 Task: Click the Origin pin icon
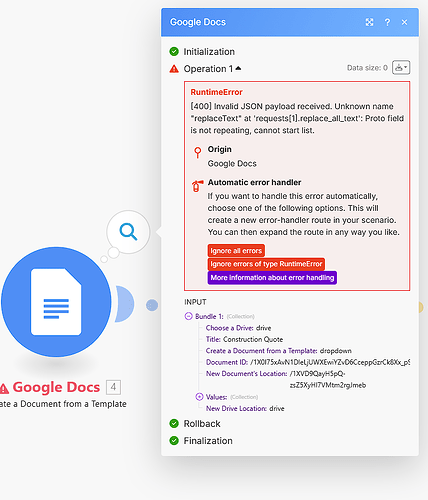pyautogui.click(x=198, y=152)
